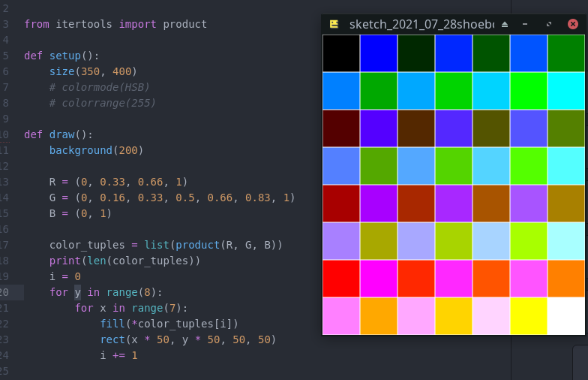Select the pale pink square in bottom row
Screen dimensions: 588x380
click(x=491, y=316)
